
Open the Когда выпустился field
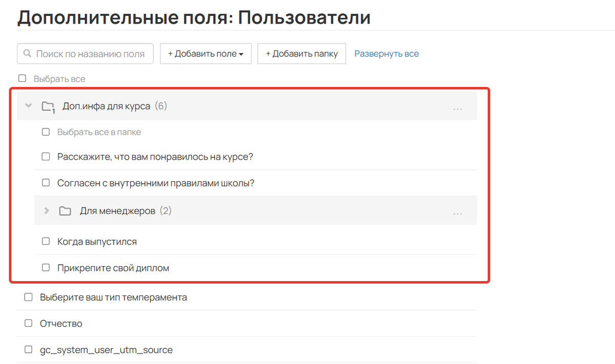(97, 241)
